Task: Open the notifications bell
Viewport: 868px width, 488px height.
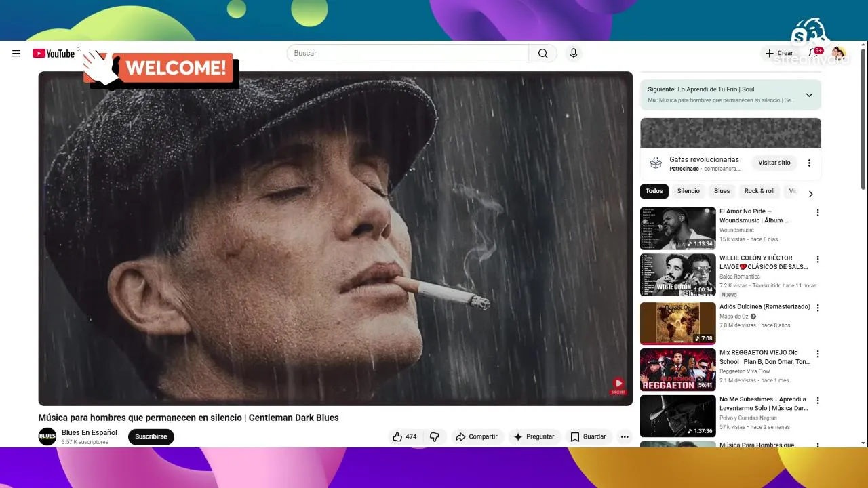Action: point(813,53)
